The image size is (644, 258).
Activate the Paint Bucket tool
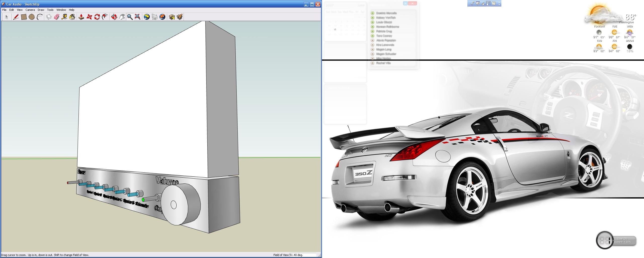pyautogui.click(x=72, y=17)
